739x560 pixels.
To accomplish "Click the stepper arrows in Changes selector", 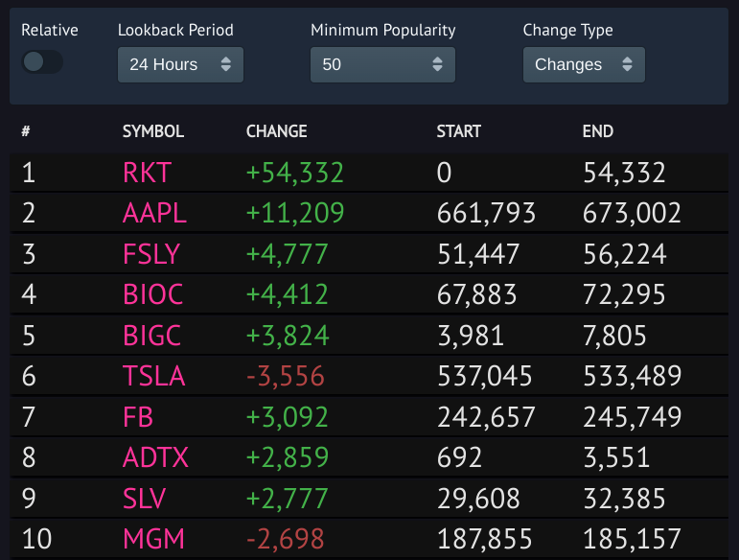I will 627,64.
